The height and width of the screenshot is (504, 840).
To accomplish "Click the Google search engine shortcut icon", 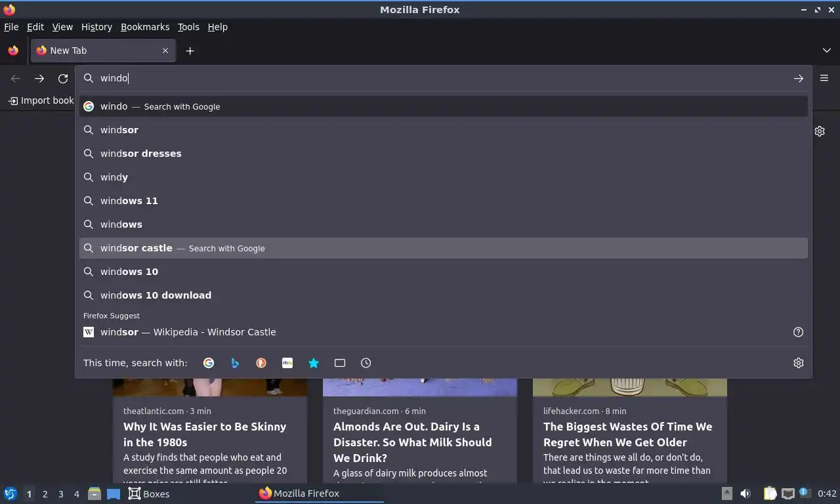I will click(209, 363).
